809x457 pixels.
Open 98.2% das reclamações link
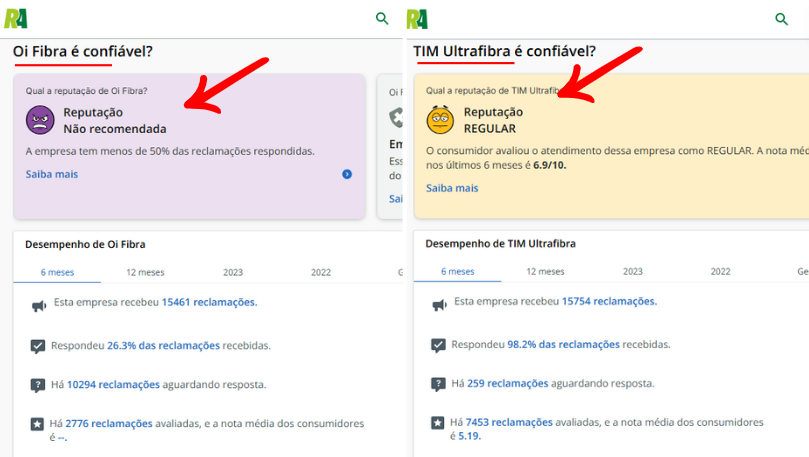tap(563, 345)
